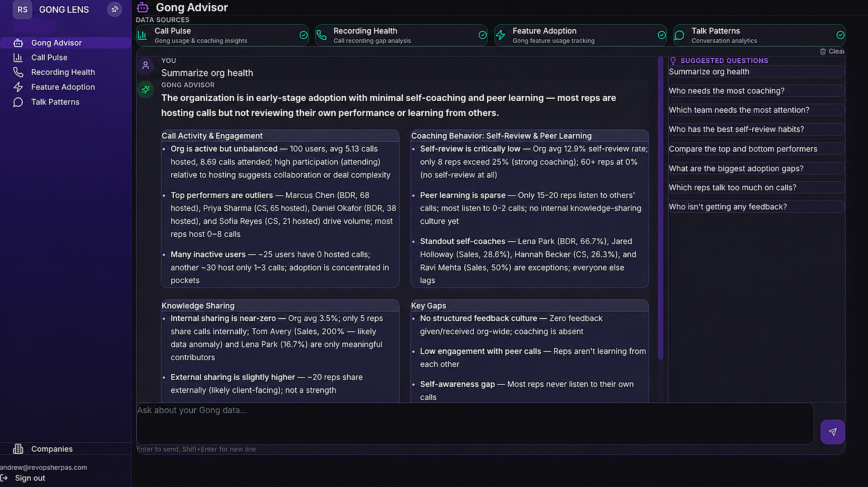Open the Companies page

(66, 449)
